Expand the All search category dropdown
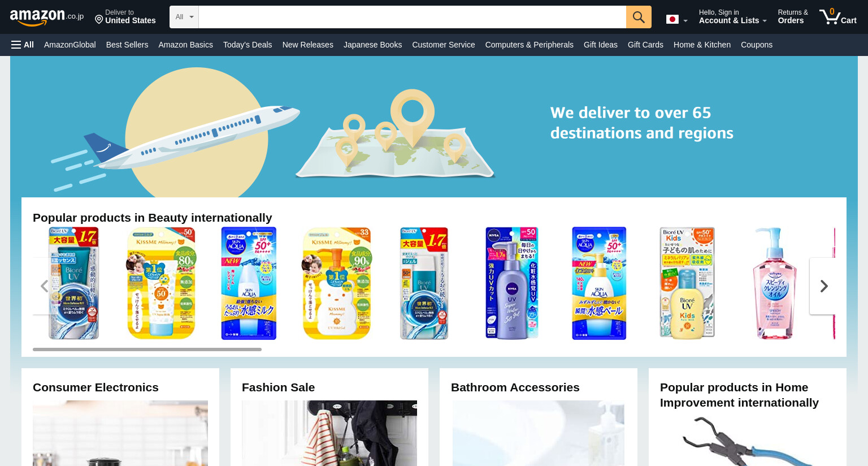Viewport: 868px width, 466px height. [x=184, y=17]
